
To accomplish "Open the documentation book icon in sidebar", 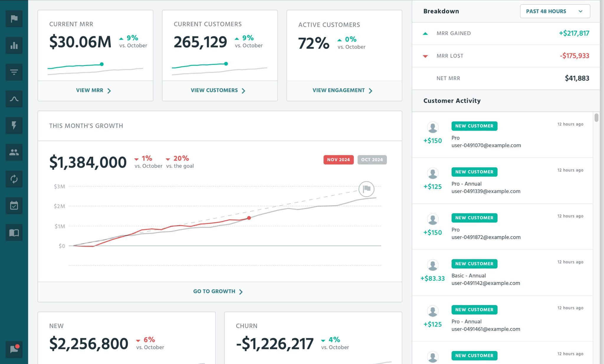I will [14, 233].
